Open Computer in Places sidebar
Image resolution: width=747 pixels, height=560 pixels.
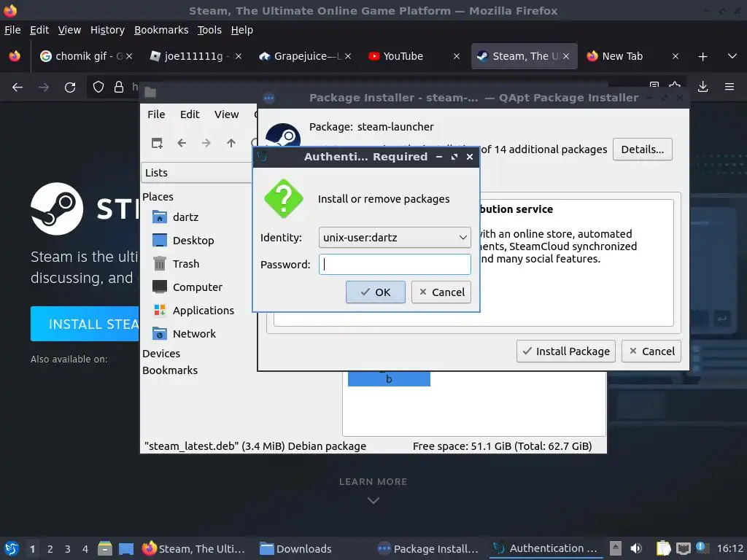(197, 287)
